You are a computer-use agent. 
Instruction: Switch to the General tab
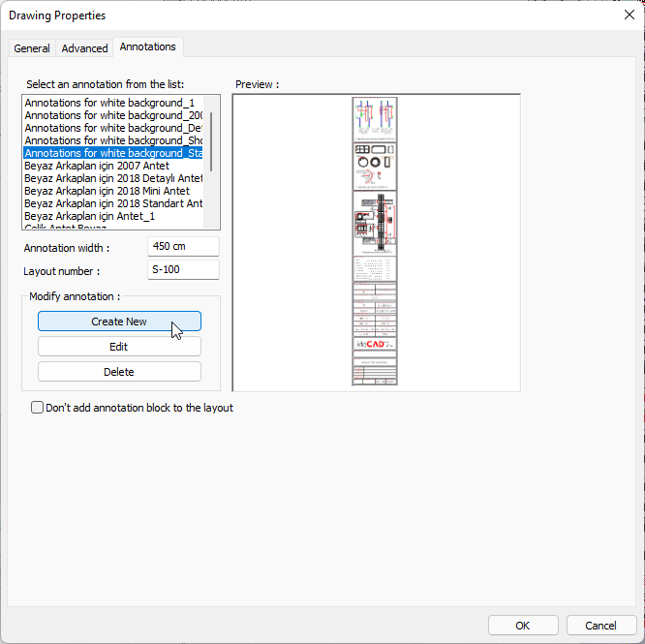pos(32,48)
